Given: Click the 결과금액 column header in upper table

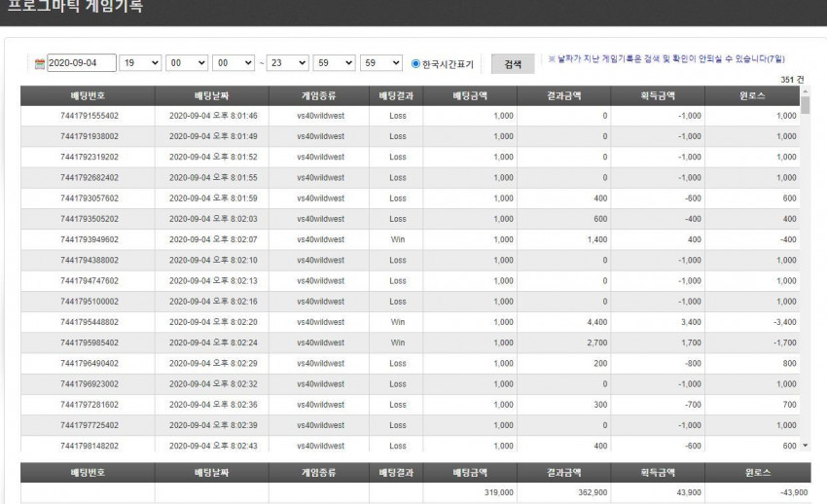Looking at the screenshot, I should pos(563,96).
